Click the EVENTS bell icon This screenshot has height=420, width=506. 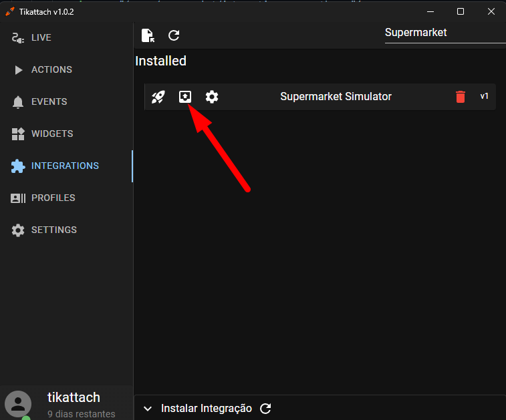click(18, 102)
